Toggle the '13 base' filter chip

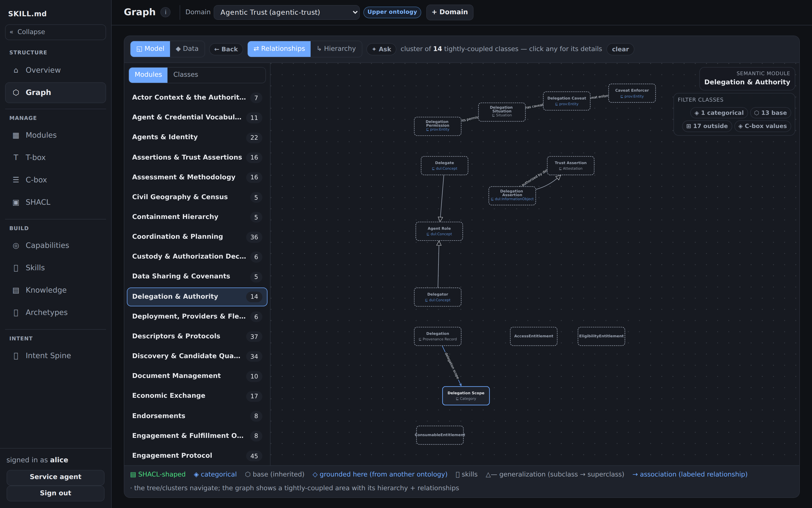coord(770,113)
